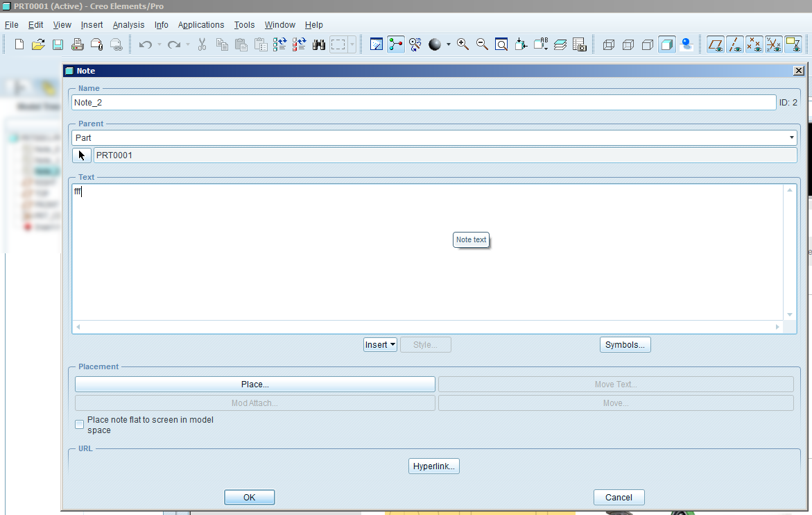Refit the model to the screen
The image size is (812, 515).
click(x=501, y=44)
